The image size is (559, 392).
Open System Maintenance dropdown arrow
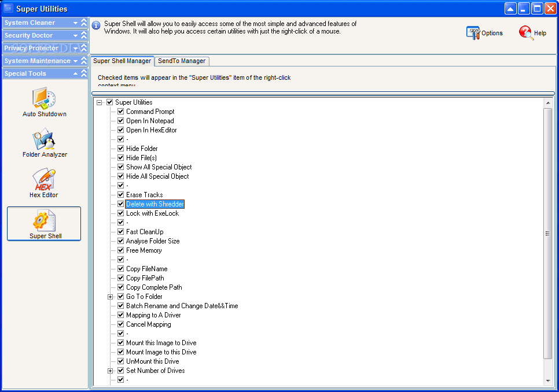point(75,61)
